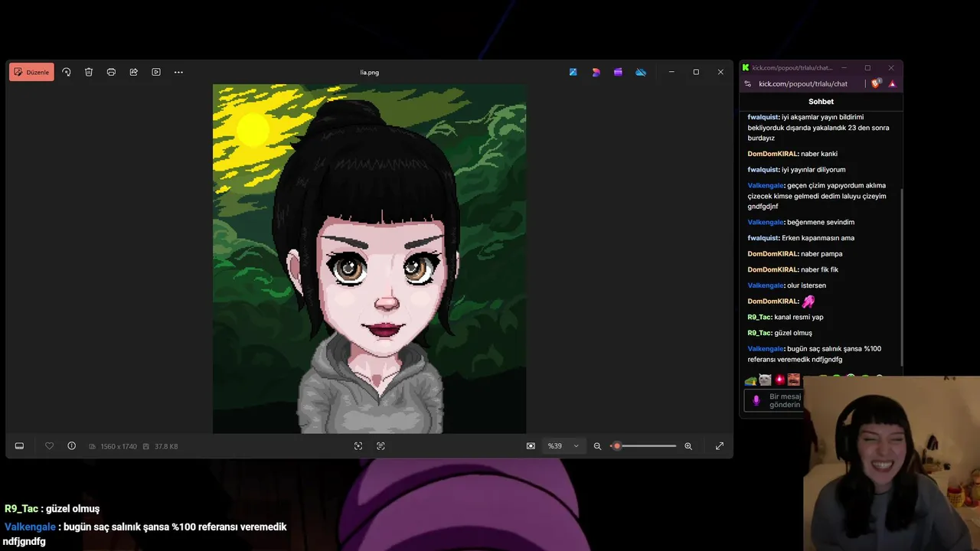Click the Brave rewards triangle icon

pos(893,84)
